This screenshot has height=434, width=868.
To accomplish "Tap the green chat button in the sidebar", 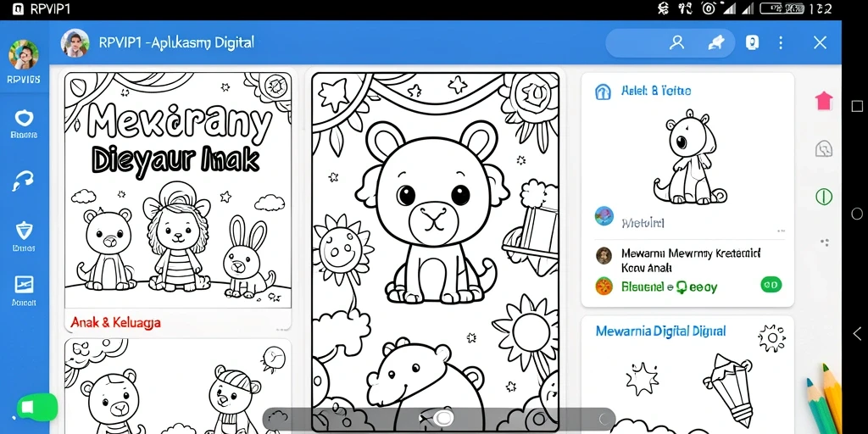I will (36, 408).
